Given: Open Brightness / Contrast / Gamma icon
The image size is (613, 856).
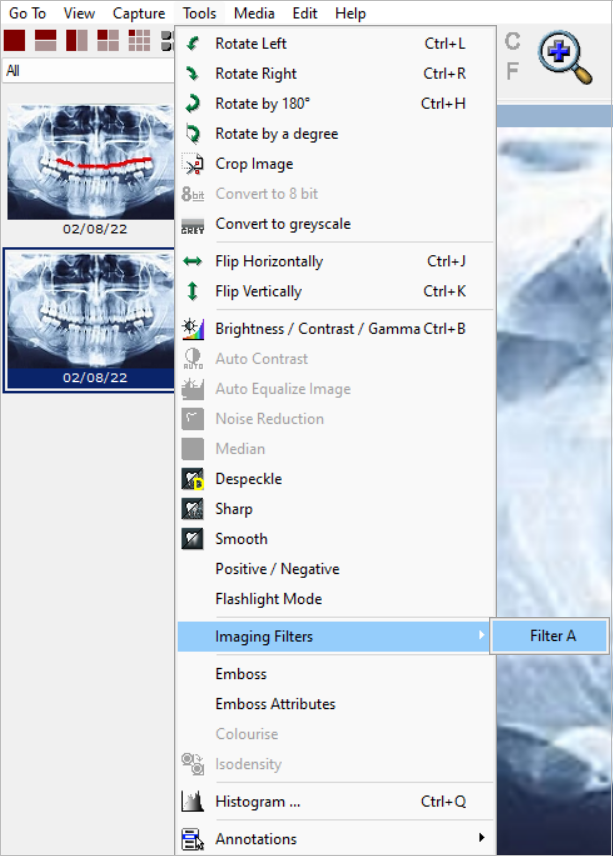Looking at the screenshot, I should click(x=193, y=329).
